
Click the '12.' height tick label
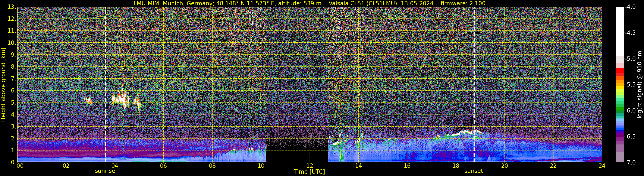(x=12, y=19)
